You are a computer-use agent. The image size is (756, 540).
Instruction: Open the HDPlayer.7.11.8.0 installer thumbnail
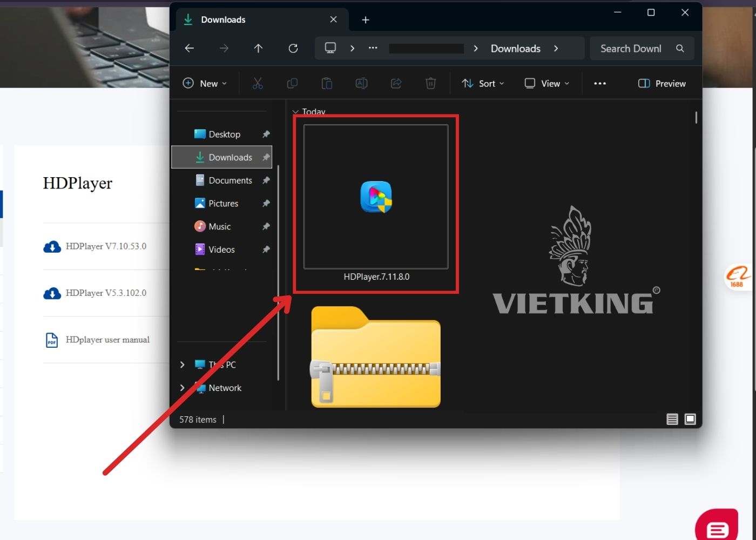pyautogui.click(x=376, y=197)
